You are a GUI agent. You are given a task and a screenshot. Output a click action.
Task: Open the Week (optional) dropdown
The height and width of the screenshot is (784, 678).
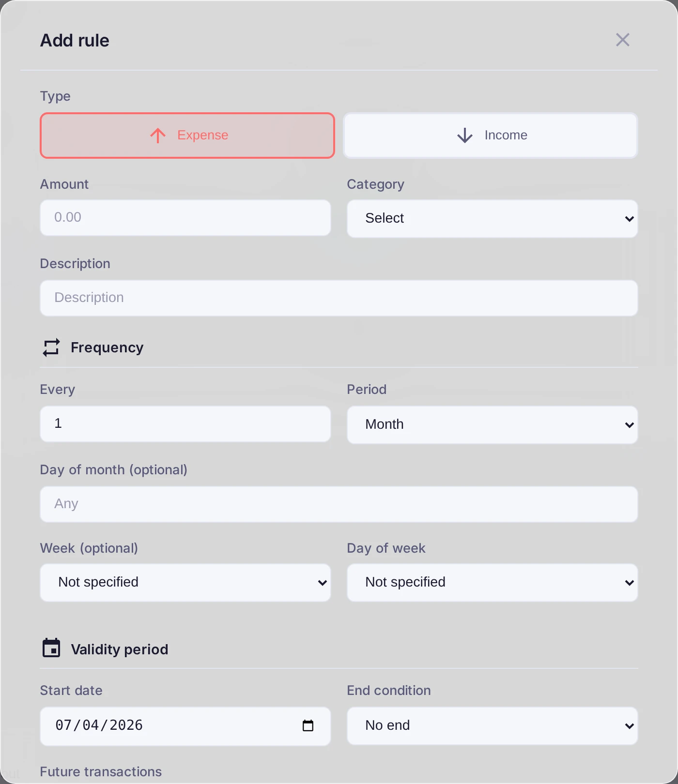[x=185, y=583]
